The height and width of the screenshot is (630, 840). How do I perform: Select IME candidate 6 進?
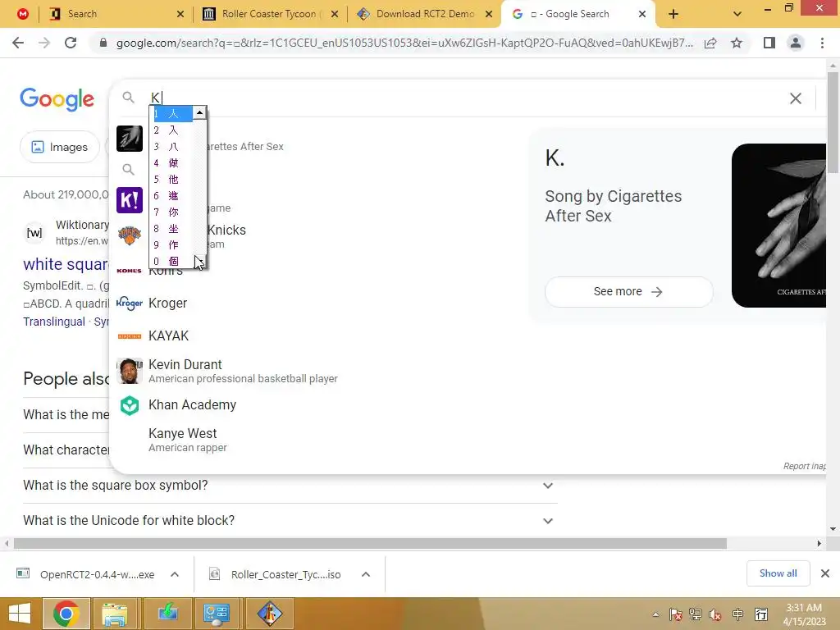(172, 195)
